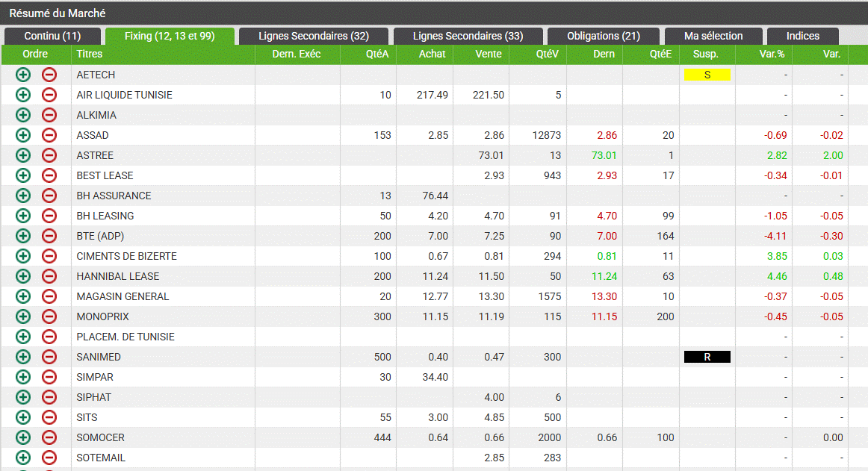868x471 pixels.
Task: Click the red minus icon for ASSAD
Action: click(x=49, y=135)
